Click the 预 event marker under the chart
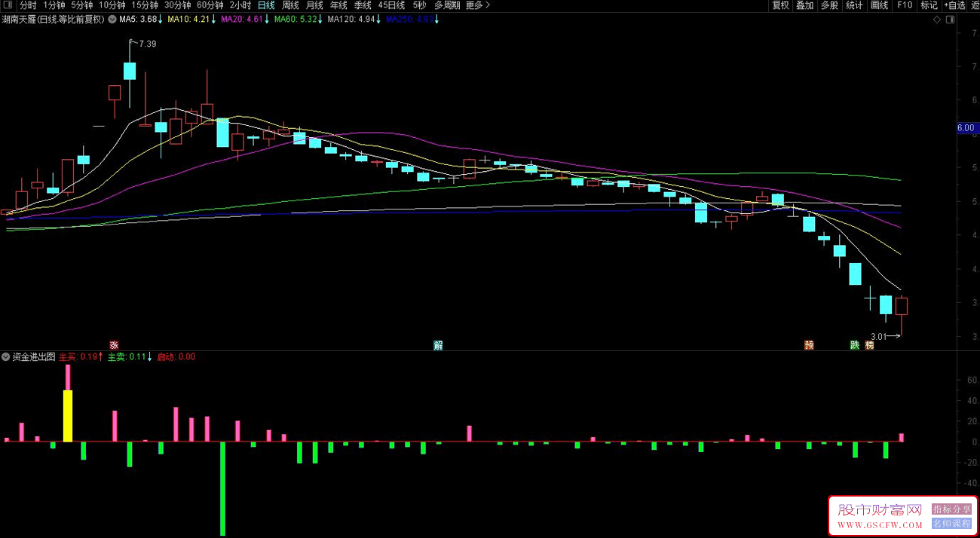 click(x=809, y=345)
